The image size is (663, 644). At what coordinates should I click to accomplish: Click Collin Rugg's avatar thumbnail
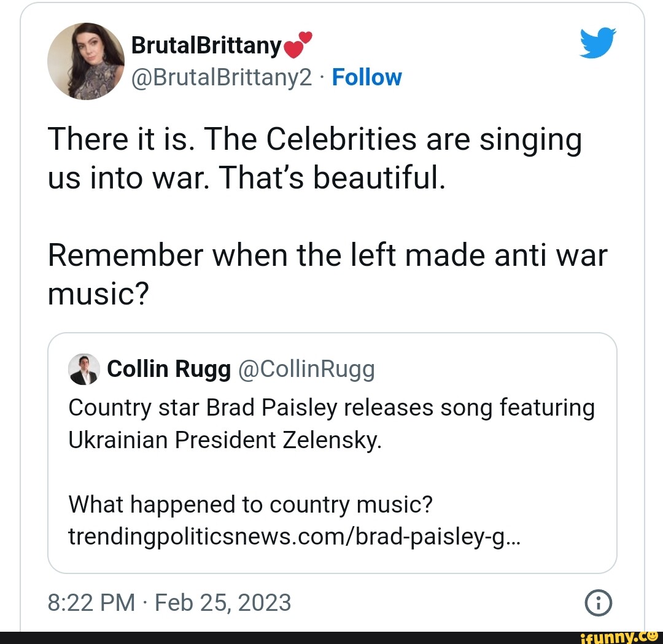(85, 369)
